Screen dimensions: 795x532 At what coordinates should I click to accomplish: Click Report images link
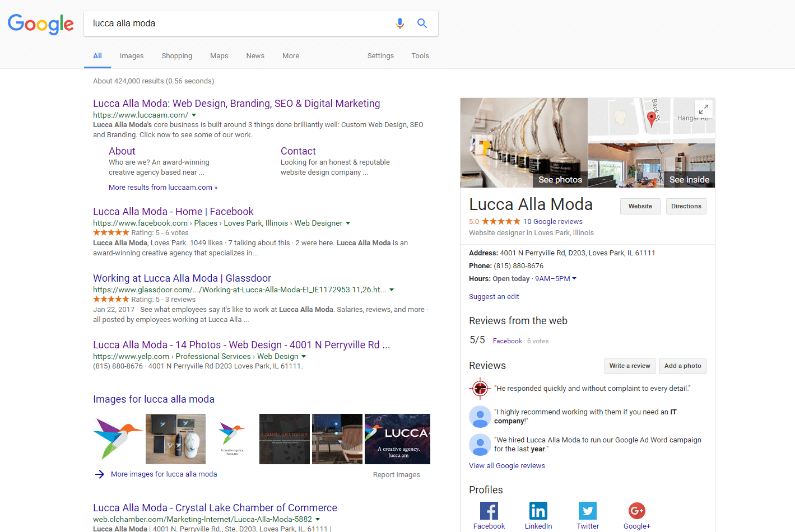[x=397, y=475]
